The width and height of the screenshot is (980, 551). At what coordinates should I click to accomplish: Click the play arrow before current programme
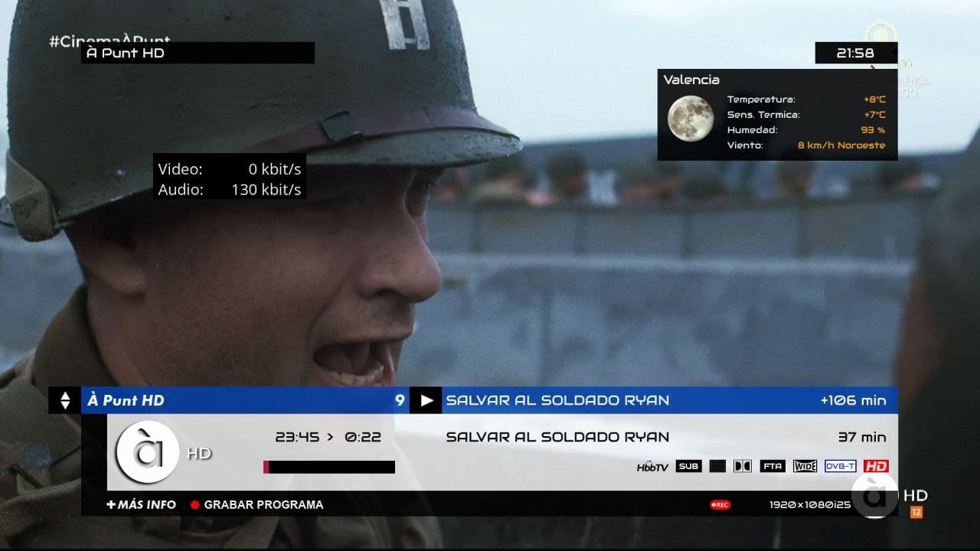click(426, 400)
